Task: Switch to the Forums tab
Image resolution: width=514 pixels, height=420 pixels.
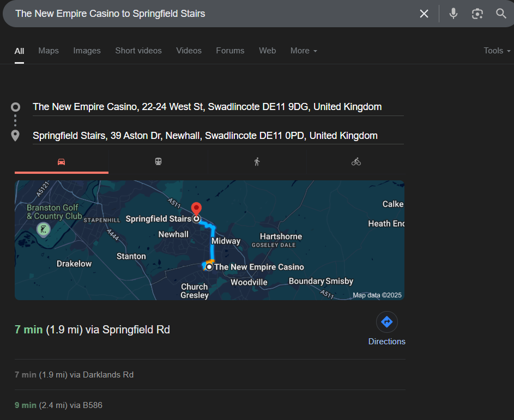Action: (230, 51)
